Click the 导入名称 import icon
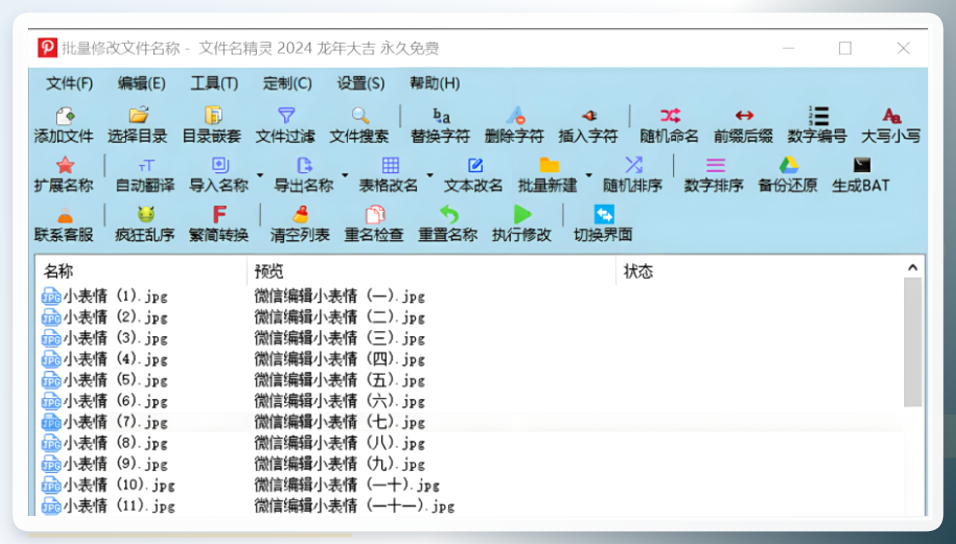 (220, 165)
